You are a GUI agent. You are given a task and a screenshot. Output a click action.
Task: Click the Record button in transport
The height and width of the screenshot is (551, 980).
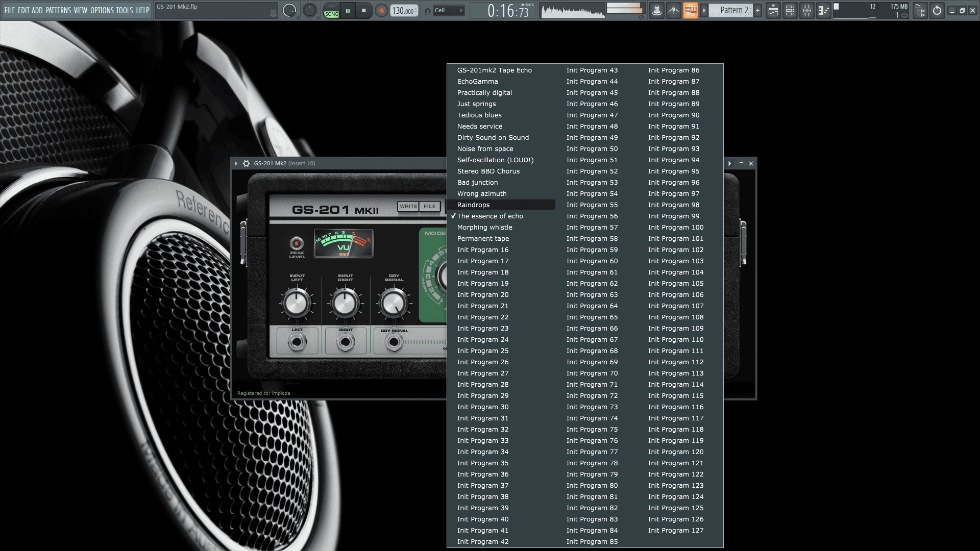point(381,10)
